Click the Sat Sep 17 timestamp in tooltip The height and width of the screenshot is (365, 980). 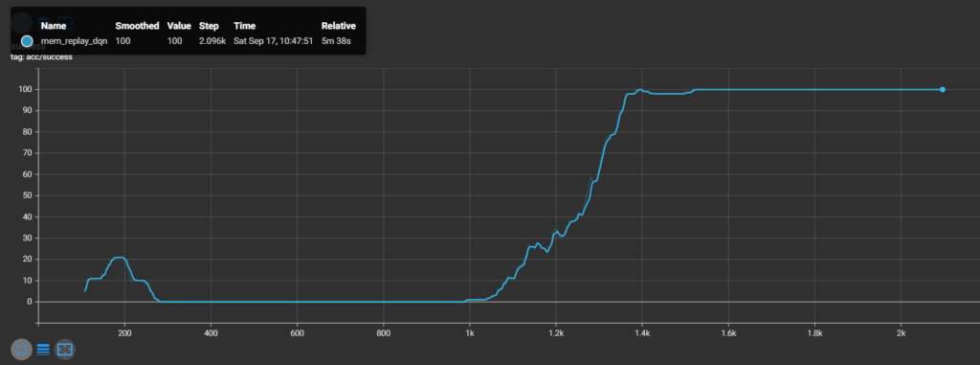tap(274, 40)
